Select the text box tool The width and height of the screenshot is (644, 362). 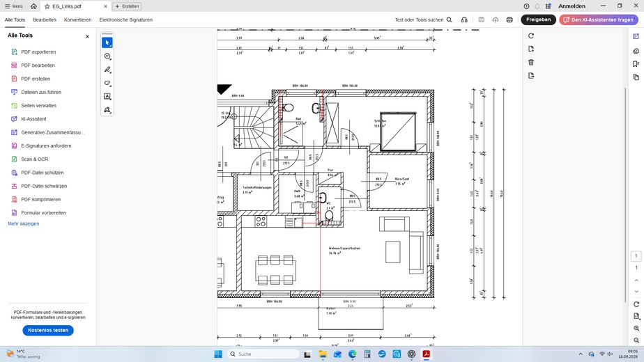coord(107,97)
